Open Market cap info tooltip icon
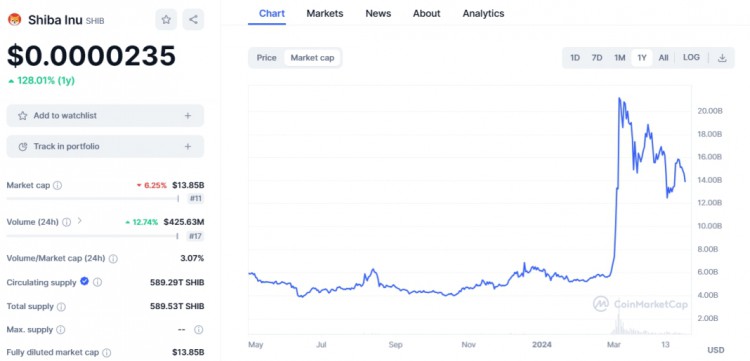This screenshot has width=750, height=361. (57, 186)
